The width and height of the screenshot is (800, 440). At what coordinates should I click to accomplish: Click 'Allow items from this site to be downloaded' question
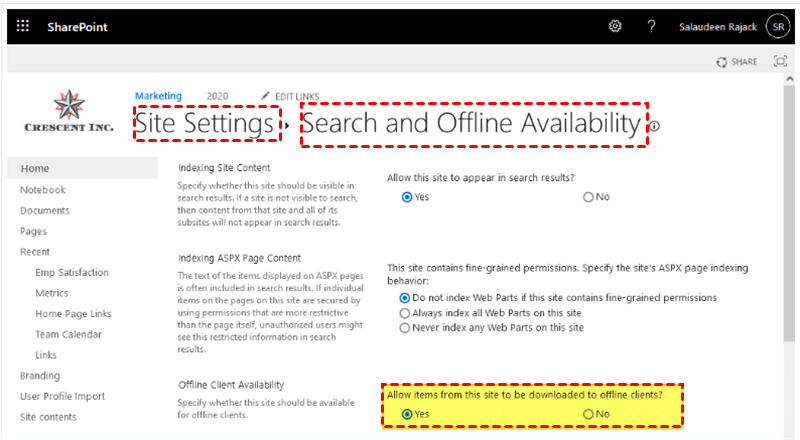coord(524,395)
